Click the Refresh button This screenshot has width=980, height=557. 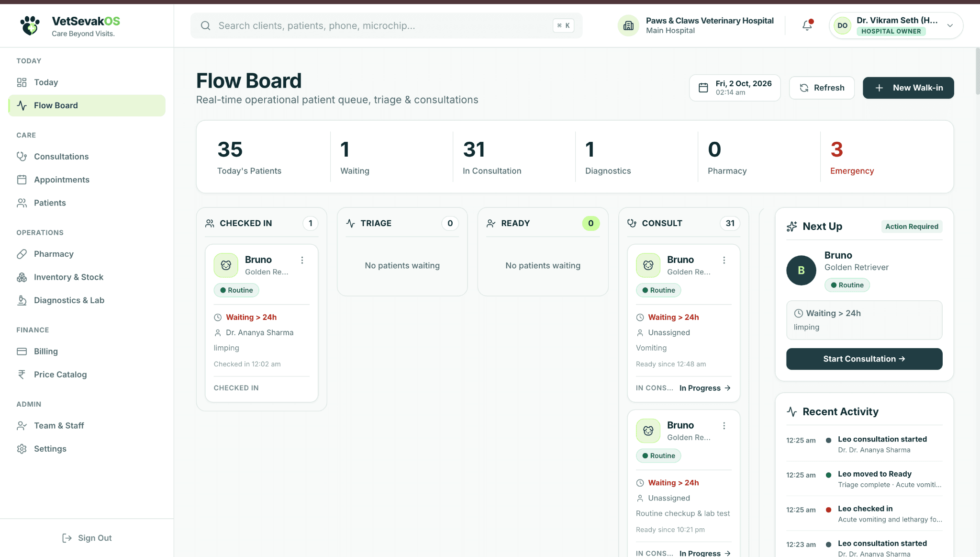click(822, 88)
